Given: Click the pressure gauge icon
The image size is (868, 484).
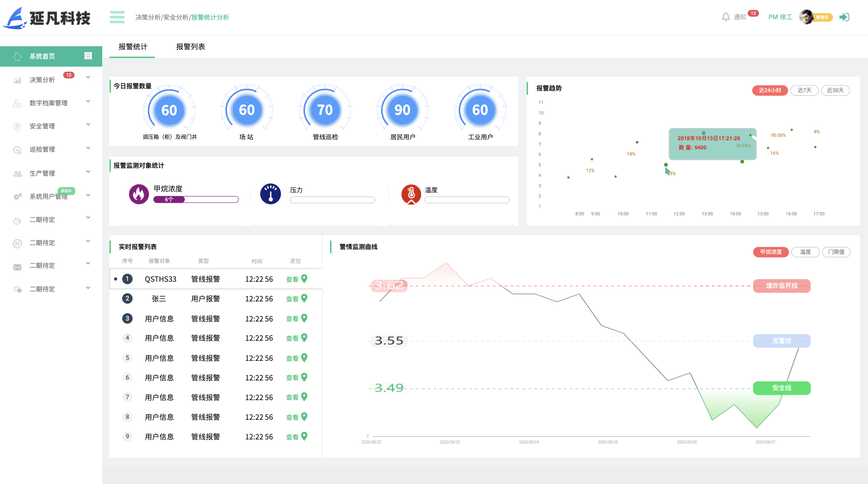Looking at the screenshot, I should tap(270, 194).
